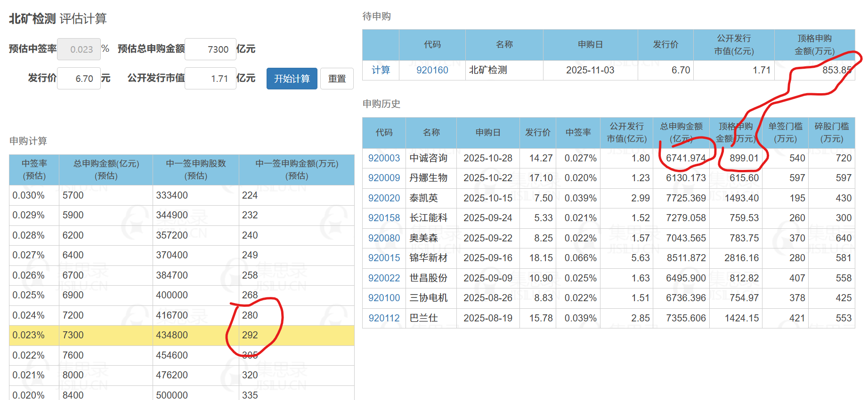Click the 重置 button
The width and height of the screenshot is (868, 400).
337,79
